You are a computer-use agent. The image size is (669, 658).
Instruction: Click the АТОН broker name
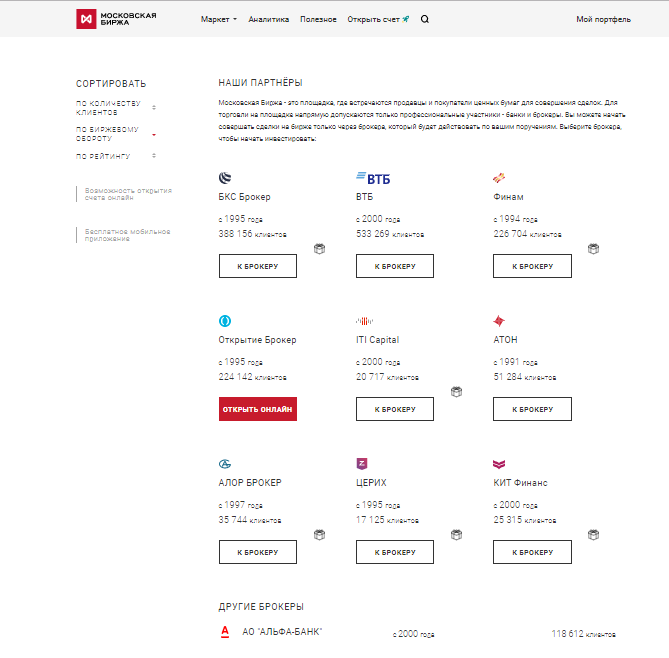(505, 340)
